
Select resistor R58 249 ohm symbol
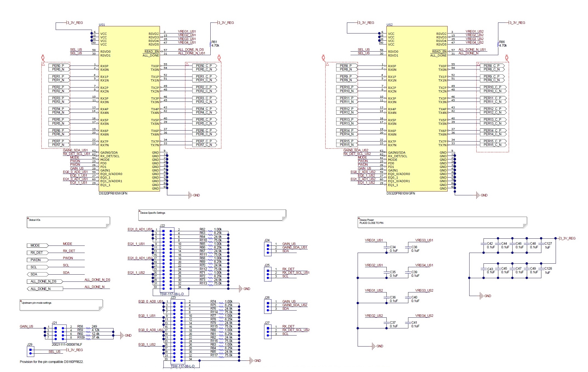88,328
